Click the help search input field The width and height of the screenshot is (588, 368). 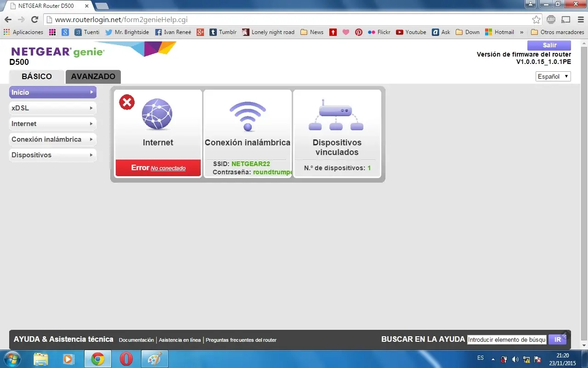[x=507, y=339]
